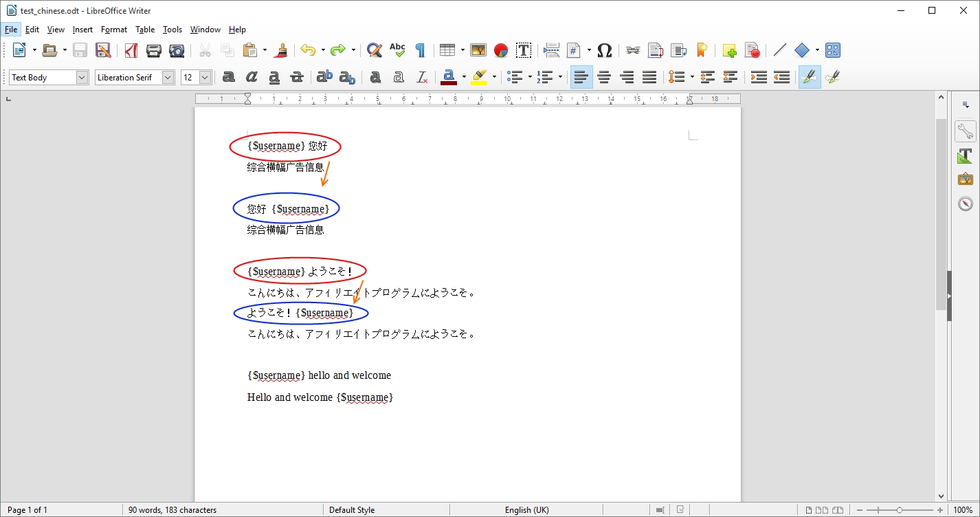The image size is (980, 517).
Task: Open the Table menu
Action: (x=145, y=30)
